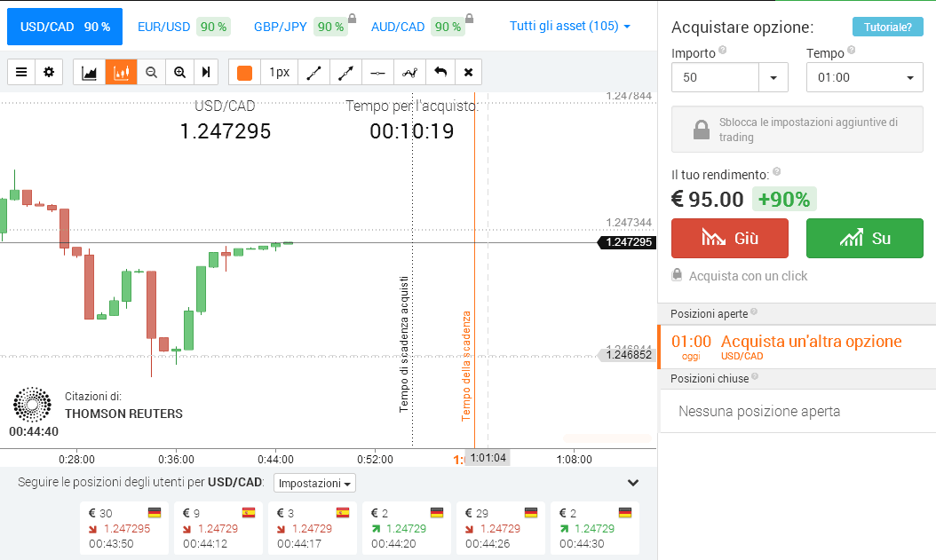936x560 pixels.
Task: Open the chart hamburger menu
Action: click(x=21, y=72)
